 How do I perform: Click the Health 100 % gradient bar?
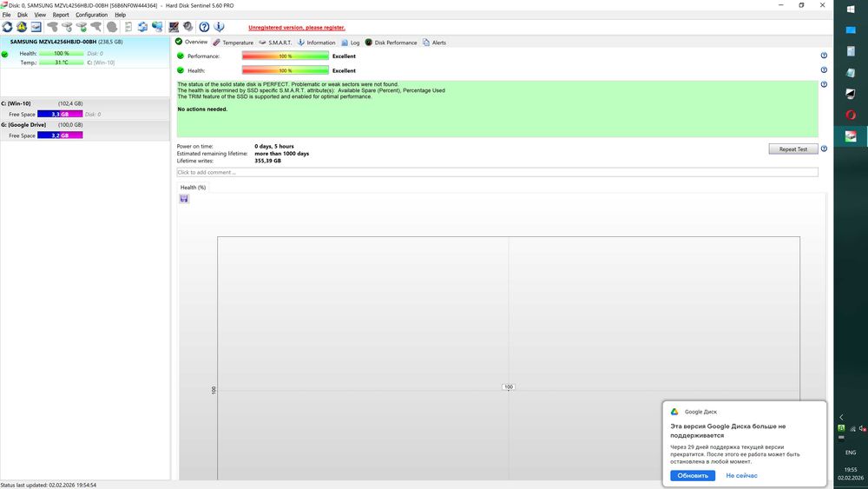click(x=285, y=70)
